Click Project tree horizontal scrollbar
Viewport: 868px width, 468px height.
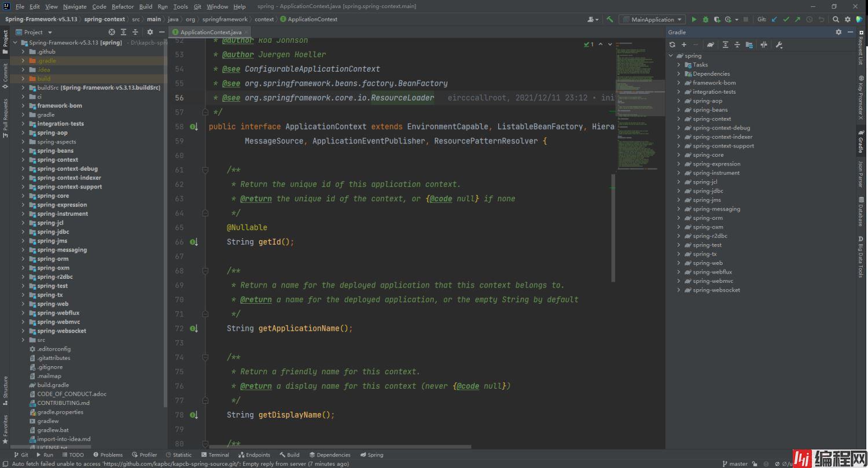pyautogui.click(x=51, y=447)
